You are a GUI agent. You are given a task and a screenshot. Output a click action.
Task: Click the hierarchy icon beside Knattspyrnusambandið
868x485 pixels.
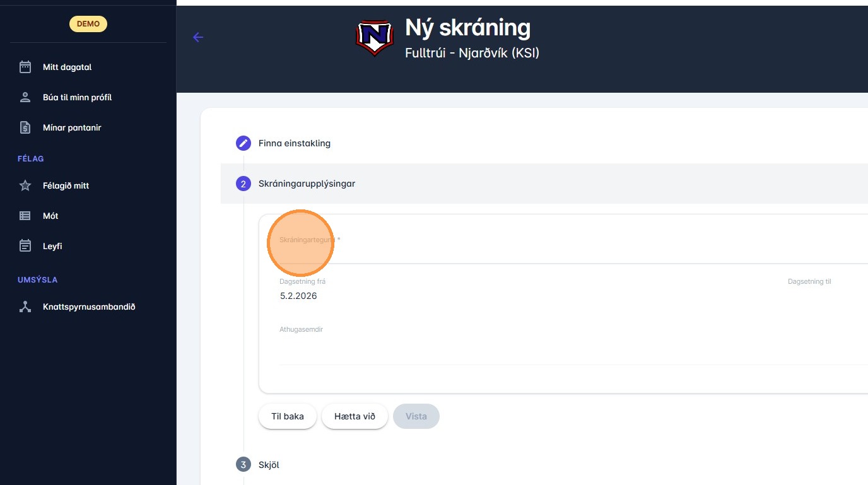click(25, 307)
